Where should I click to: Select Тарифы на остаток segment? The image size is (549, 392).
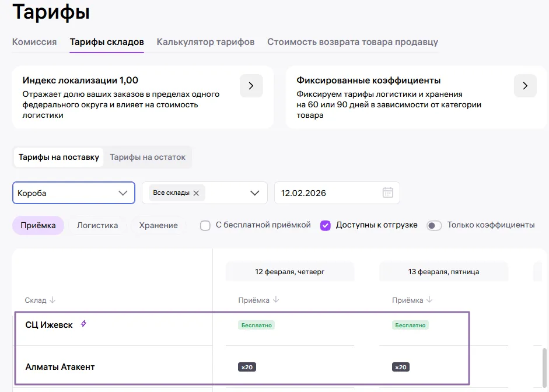(148, 157)
